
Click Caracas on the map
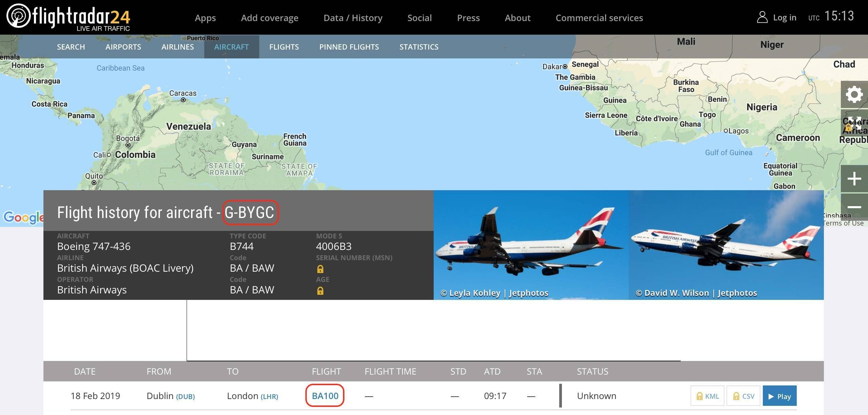pyautogui.click(x=183, y=93)
